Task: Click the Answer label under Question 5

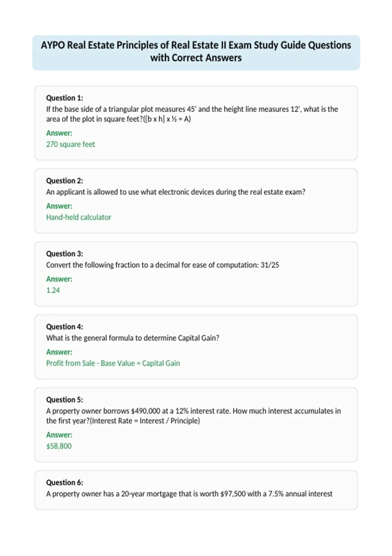Action: pyautogui.click(x=59, y=435)
